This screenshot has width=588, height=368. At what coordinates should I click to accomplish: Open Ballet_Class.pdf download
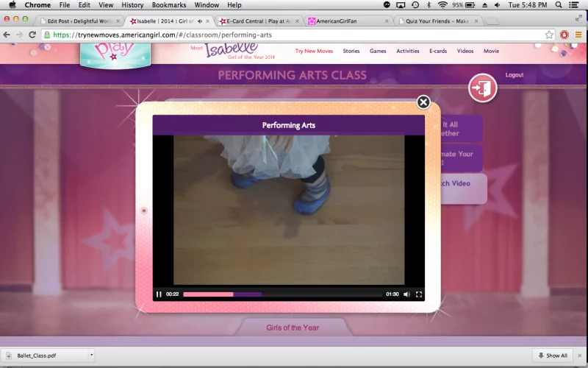click(x=36, y=355)
